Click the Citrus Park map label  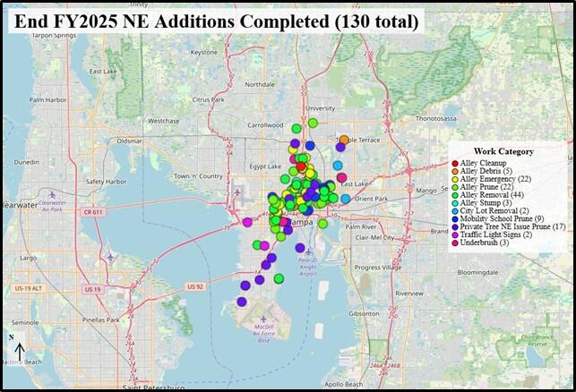209,99
